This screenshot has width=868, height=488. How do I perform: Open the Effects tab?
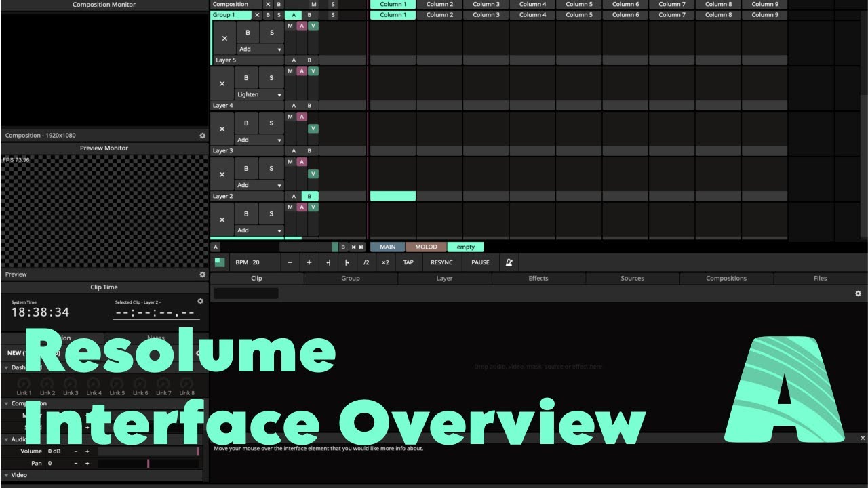point(538,279)
